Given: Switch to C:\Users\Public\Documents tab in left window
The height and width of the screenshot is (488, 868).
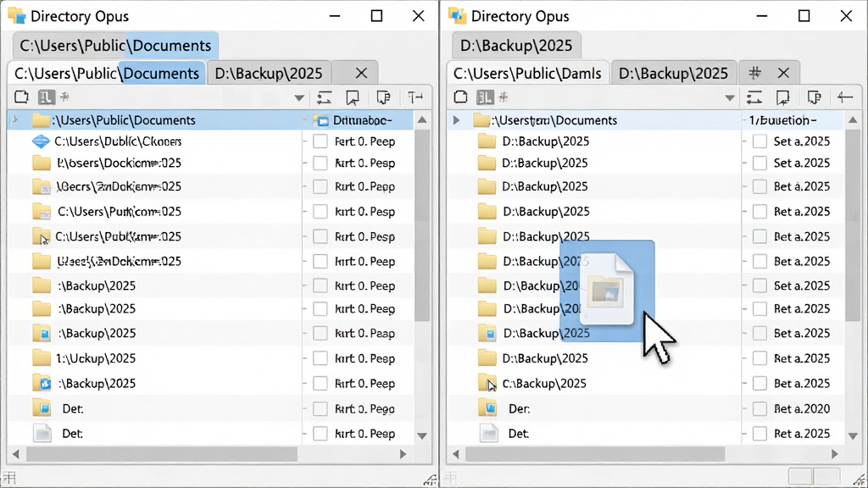Looking at the screenshot, I should pos(106,73).
